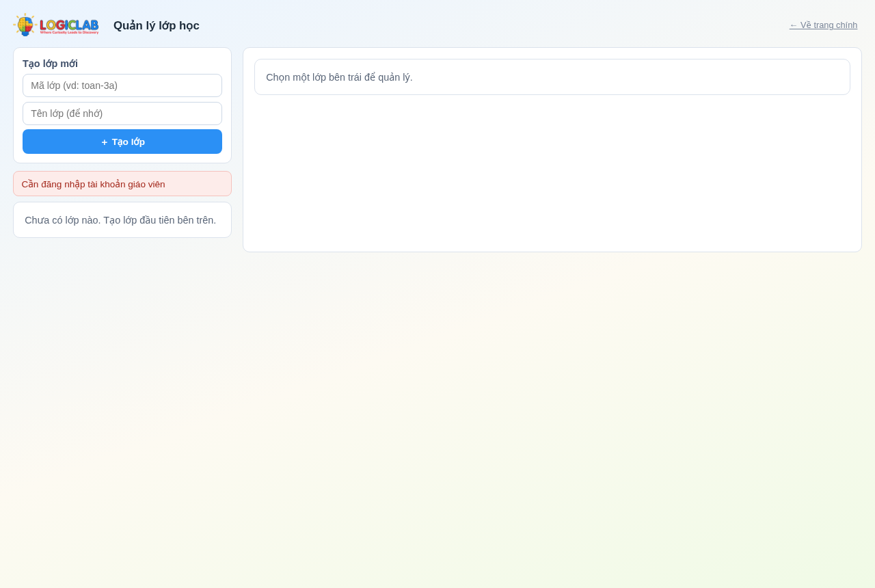
Task: Click the Chưa có lớp nào message
Action: pyautogui.click(x=122, y=220)
